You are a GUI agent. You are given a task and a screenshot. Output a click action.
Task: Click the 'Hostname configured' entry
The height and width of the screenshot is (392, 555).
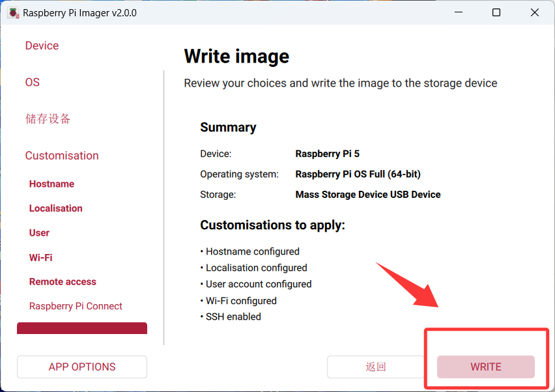(x=250, y=251)
